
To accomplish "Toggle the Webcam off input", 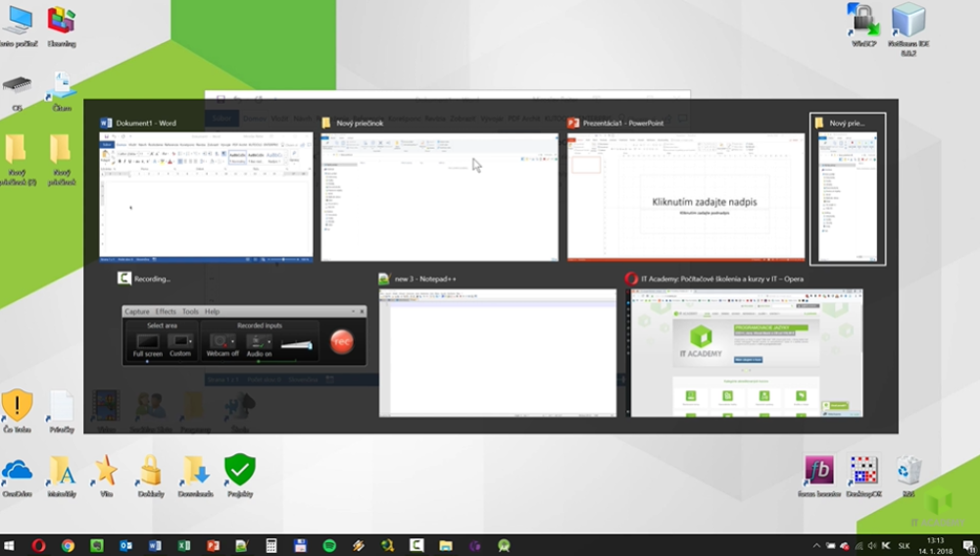I will (221, 342).
